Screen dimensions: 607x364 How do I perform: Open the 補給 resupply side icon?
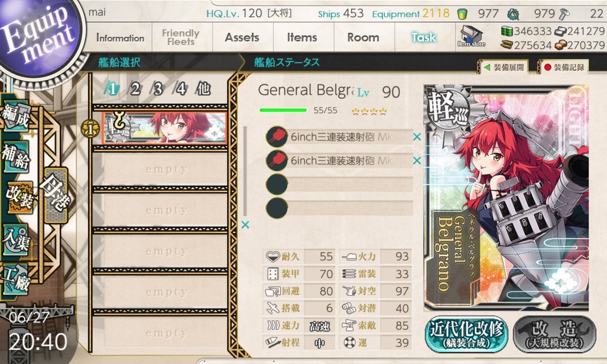(16, 156)
